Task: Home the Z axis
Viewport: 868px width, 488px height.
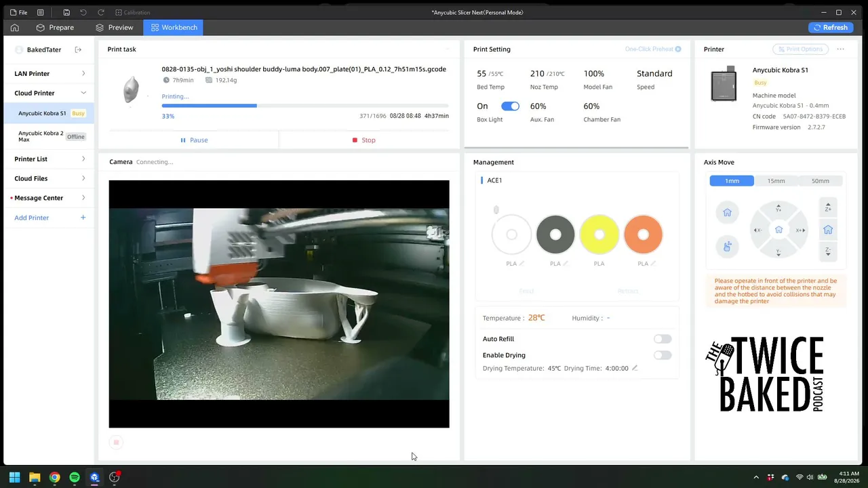Action: tap(828, 230)
